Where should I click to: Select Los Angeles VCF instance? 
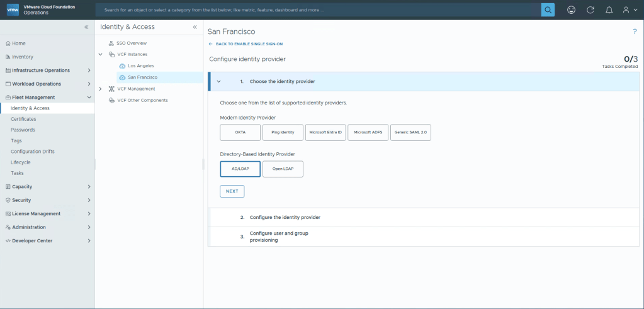[140, 65]
